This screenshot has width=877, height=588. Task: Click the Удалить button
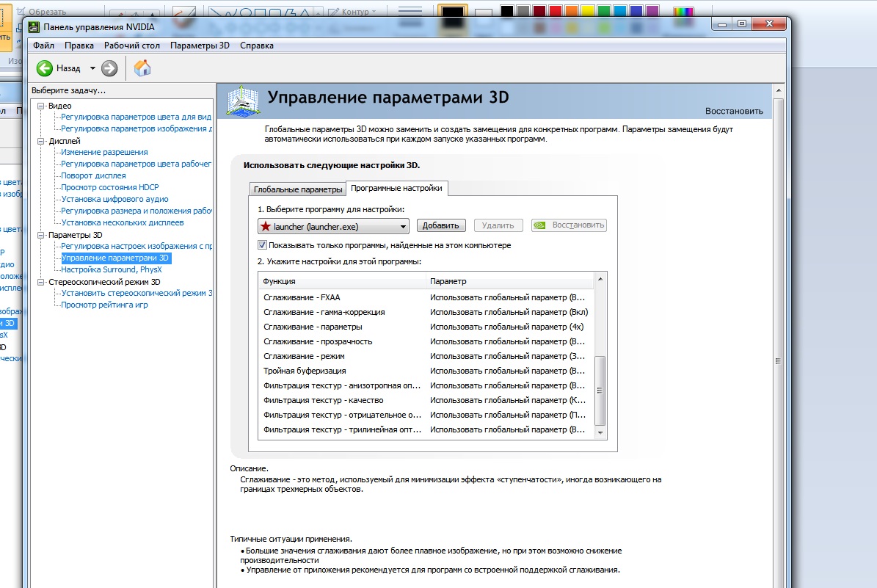tap(498, 225)
